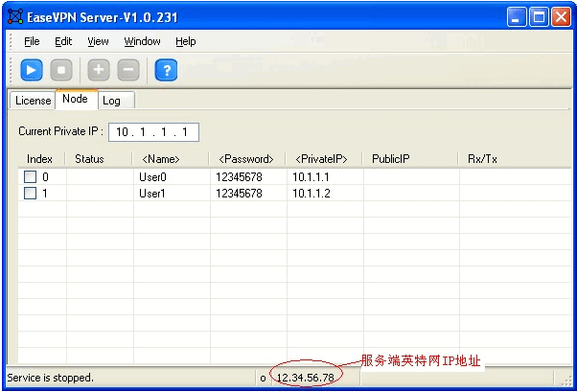Click the EaseVPN app icon in title bar
Image resolution: width=577 pixels, height=392 pixels.
tap(15, 17)
